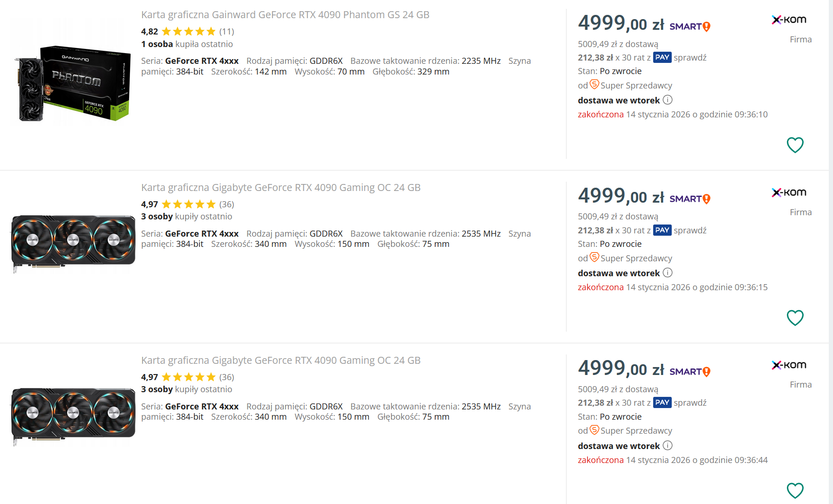Screen dimensions: 833x504
Task: Click Super Sprzedawcy badge on Gainward listing
Action: pyautogui.click(x=594, y=85)
